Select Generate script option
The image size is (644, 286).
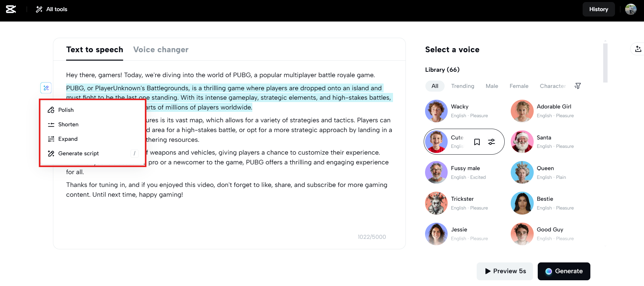[x=78, y=153]
